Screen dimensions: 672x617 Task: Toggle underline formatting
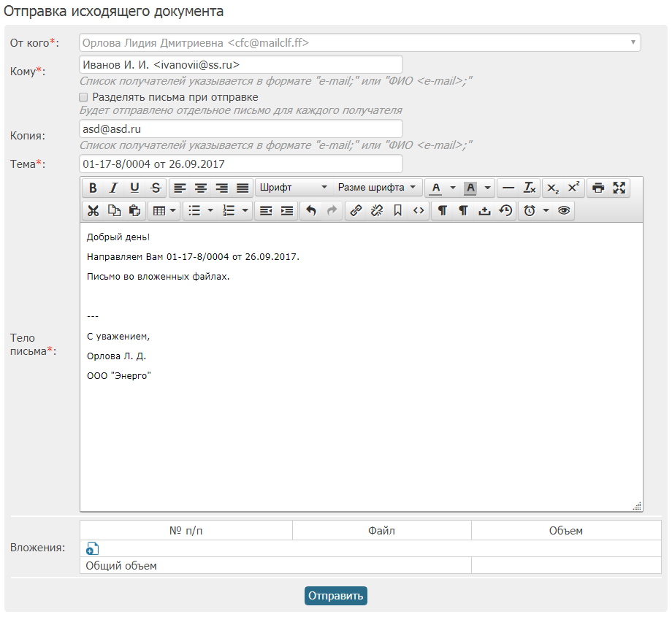134,188
